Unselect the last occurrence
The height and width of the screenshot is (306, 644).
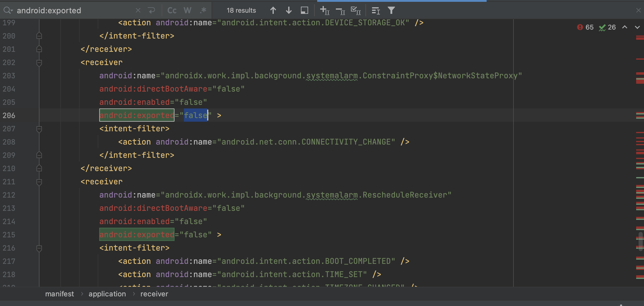pos(340,11)
